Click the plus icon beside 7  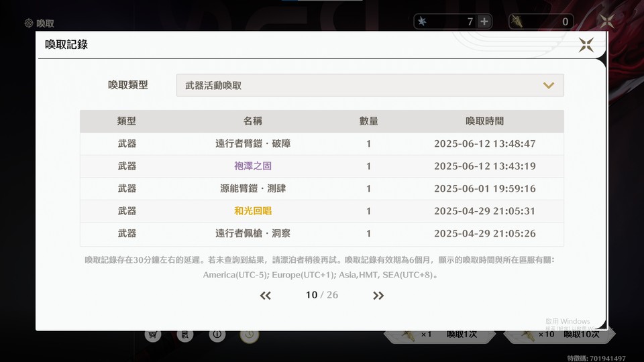point(484,21)
